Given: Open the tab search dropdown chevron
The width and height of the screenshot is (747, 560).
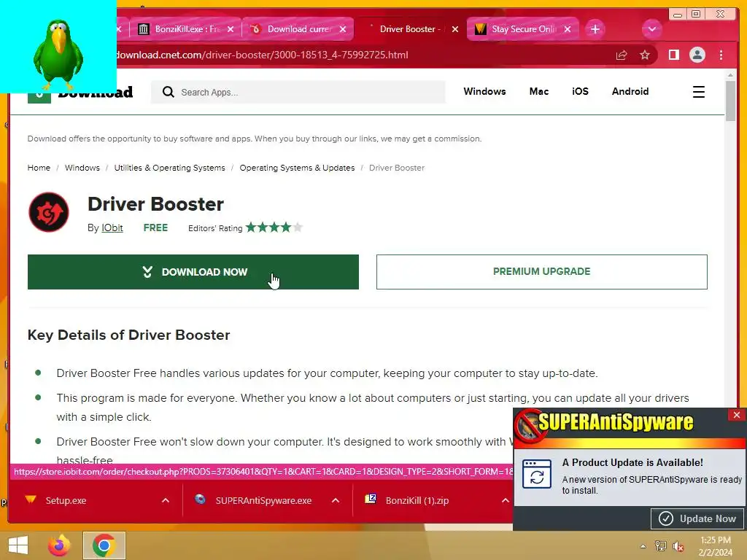Looking at the screenshot, I should coord(651,29).
